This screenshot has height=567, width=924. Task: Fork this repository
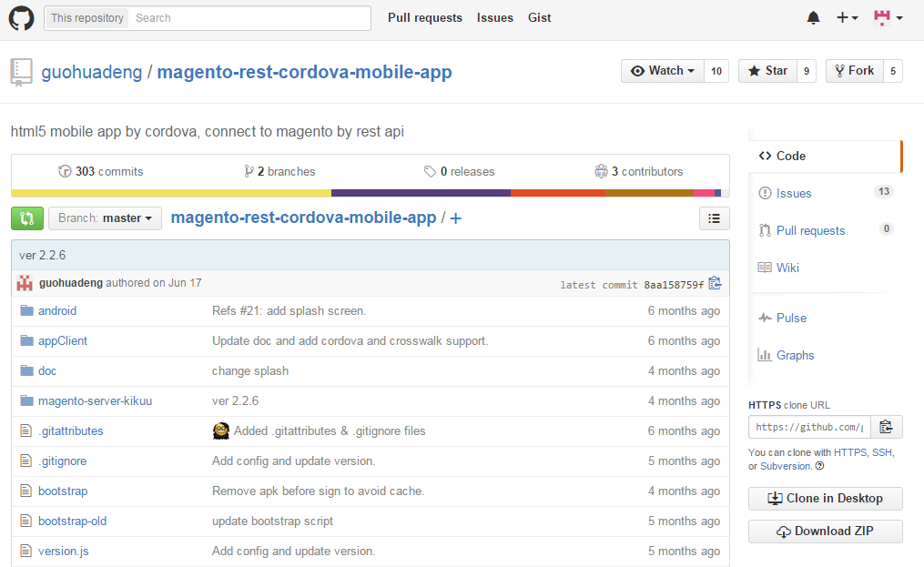click(855, 71)
